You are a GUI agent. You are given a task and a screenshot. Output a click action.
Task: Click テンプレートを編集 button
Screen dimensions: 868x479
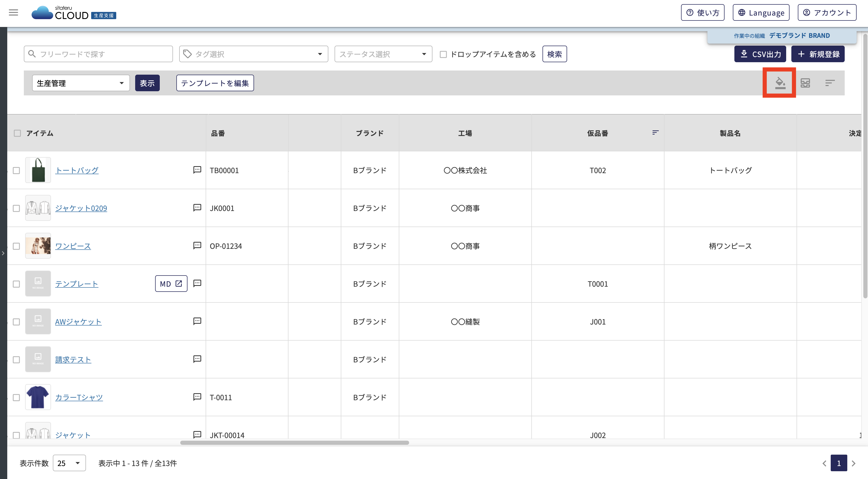pos(215,83)
